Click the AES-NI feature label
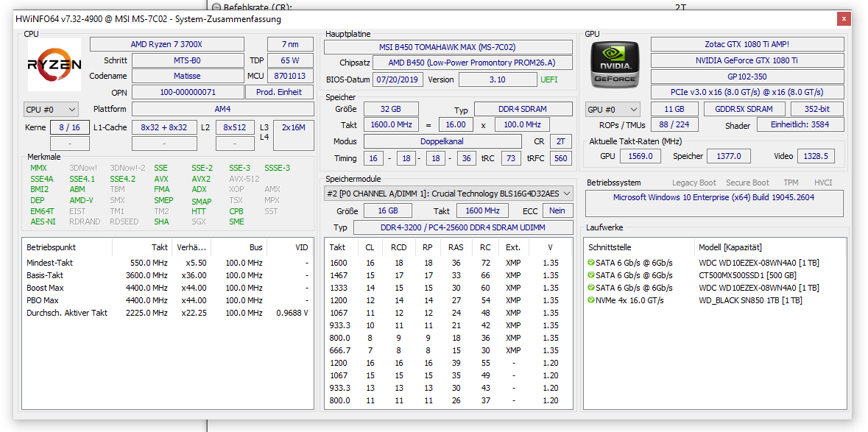Image resolution: width=868 pixels, height=432 pixels. [43, 222]
